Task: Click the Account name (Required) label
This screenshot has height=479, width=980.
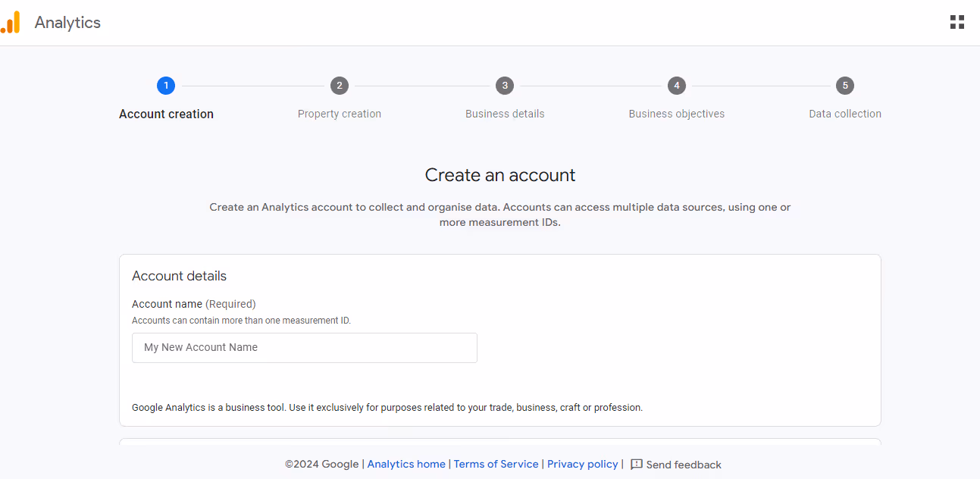Action: pos(194,304)
